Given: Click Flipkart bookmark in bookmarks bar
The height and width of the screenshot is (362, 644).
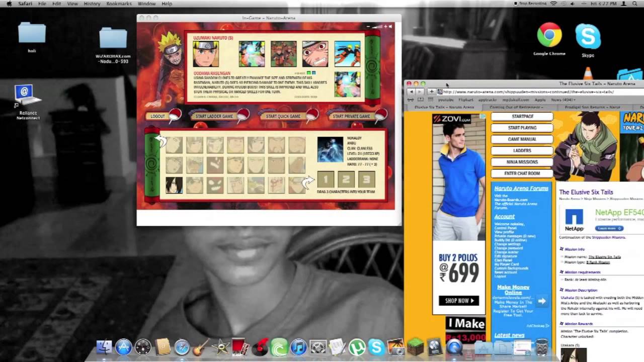Looking at the screenshot, I should (466, 100).
